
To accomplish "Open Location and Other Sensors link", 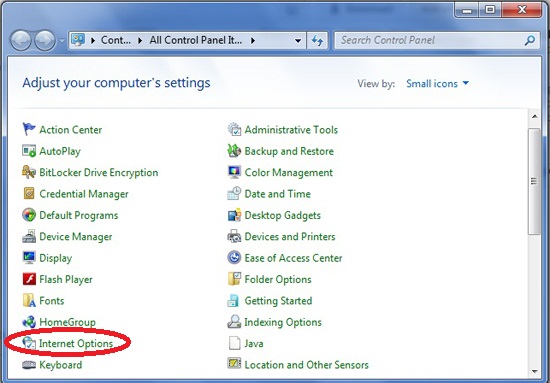I will [307, 365].
